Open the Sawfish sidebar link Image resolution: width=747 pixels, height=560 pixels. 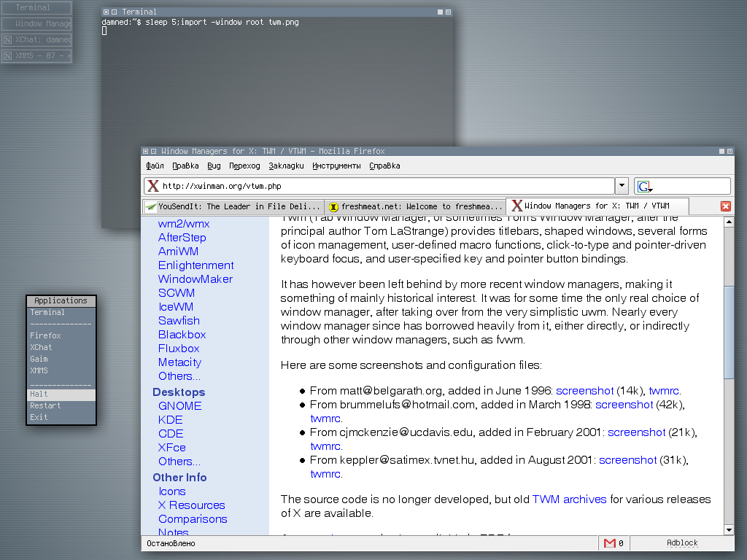coord(179,321)
